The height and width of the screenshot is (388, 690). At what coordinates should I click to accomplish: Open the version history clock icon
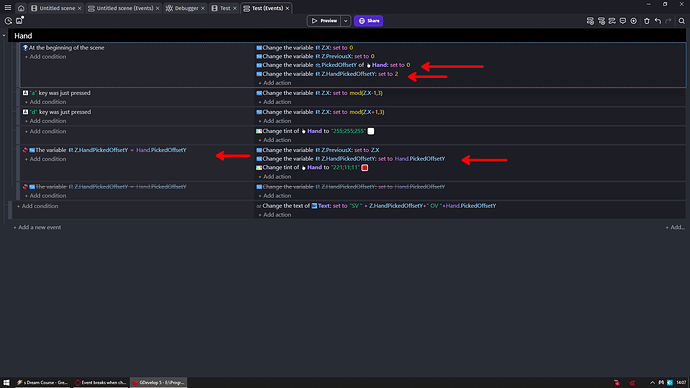[8, 21]
